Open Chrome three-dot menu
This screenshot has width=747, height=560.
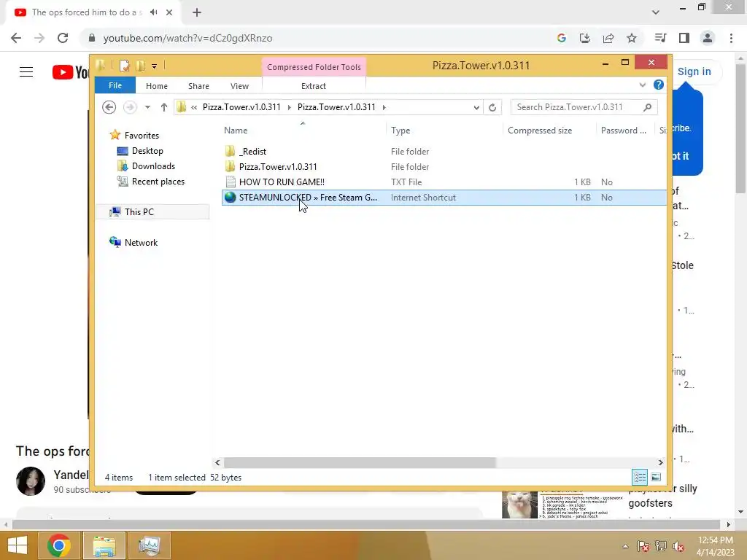point(731,38)
